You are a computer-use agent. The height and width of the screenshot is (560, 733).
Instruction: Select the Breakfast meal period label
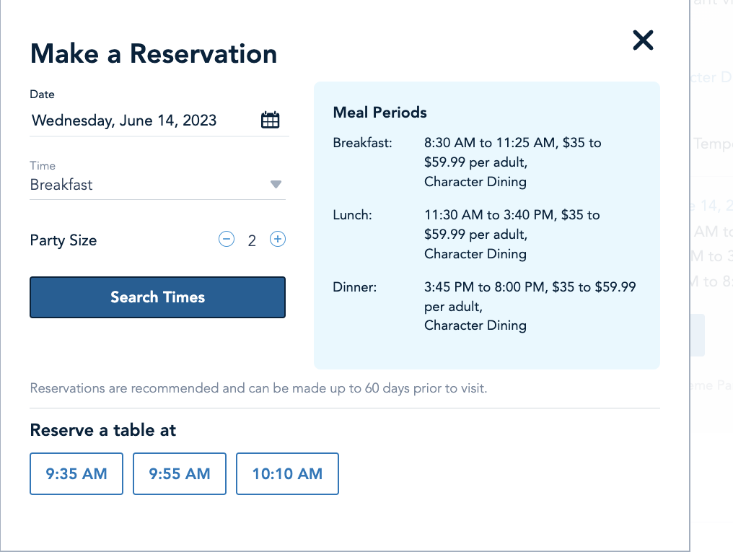[362, 143]
